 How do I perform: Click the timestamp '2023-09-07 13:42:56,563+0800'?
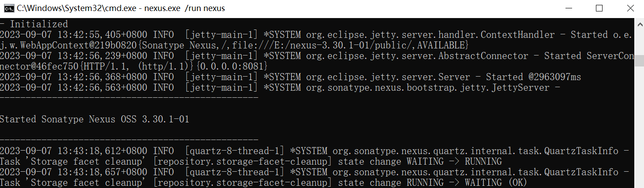coord(74,88)
